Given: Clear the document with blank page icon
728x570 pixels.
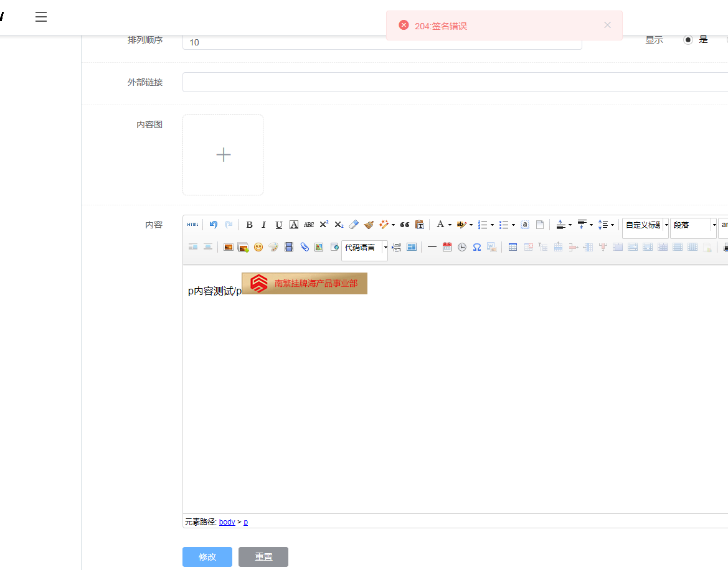Looking at the screenshot, I should (539, 225).
